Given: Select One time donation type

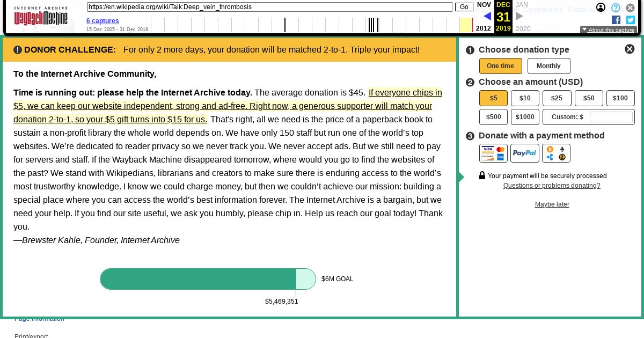Looking at the screenshot, I should pos(500,66).
